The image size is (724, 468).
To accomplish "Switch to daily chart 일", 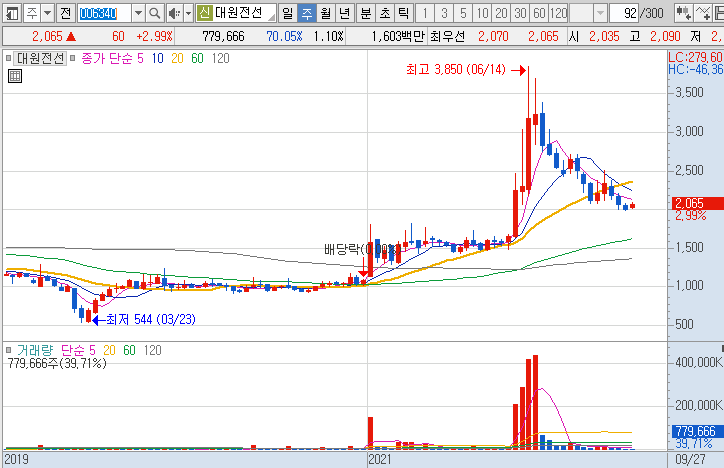I will [x=287, y=13].
